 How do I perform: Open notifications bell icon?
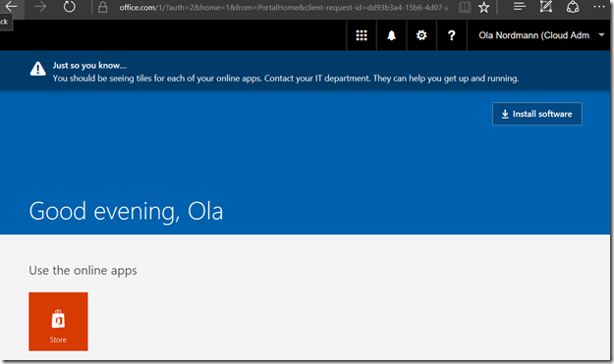tap(391, 35)
